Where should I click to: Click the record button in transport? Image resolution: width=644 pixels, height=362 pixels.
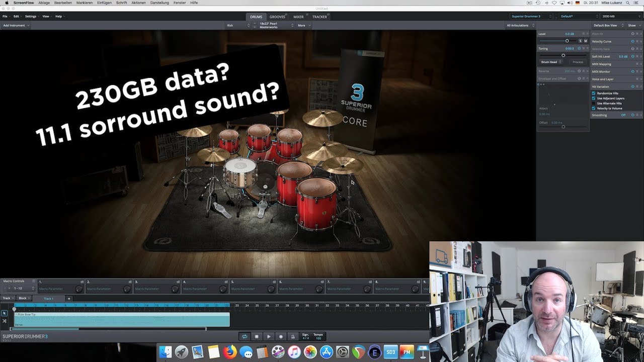[x=281, y=336]
